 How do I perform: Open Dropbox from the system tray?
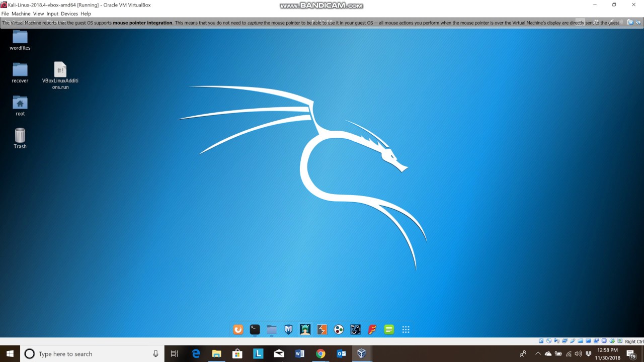tap(588, 354)
